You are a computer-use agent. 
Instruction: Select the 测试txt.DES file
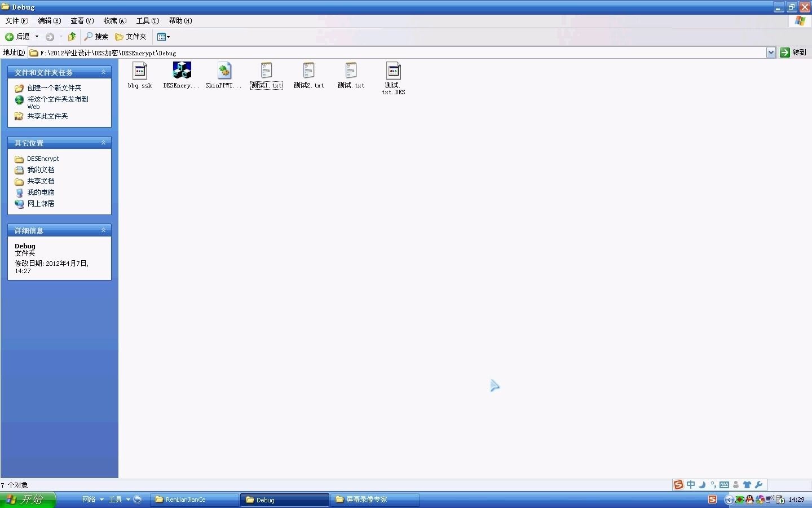[x=393, y=78]
